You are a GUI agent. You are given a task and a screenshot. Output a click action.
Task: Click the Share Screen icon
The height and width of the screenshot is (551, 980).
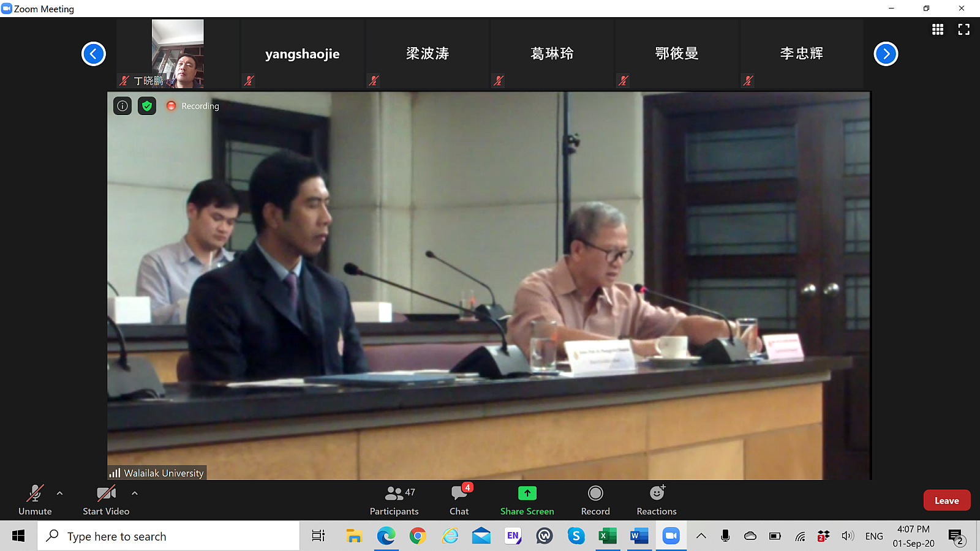[x=527, y=493]
